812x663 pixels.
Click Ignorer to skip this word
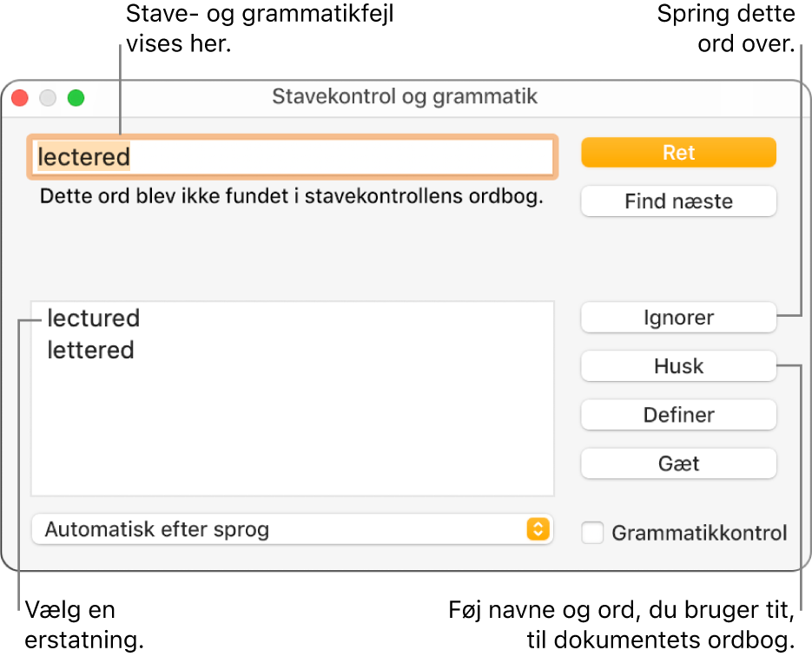678,318
